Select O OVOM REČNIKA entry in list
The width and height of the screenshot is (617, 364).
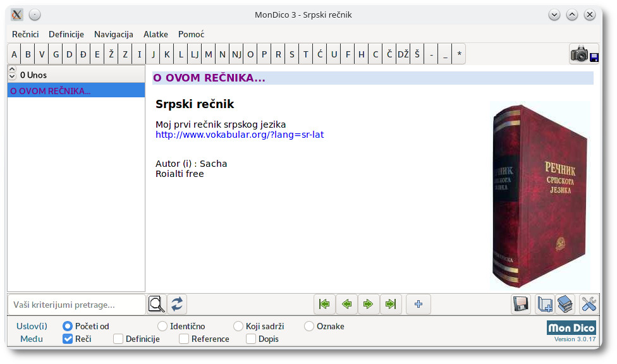pos(76,90)
